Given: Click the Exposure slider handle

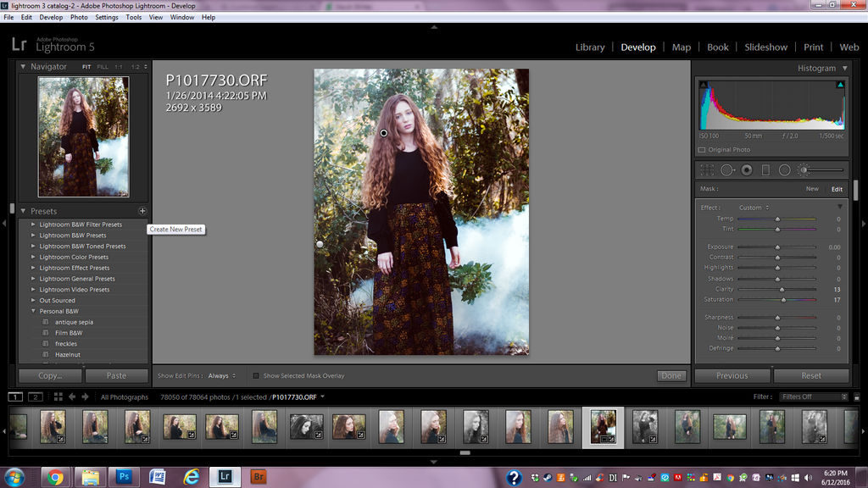Looking at the screenshot, I should coord(777,247).
